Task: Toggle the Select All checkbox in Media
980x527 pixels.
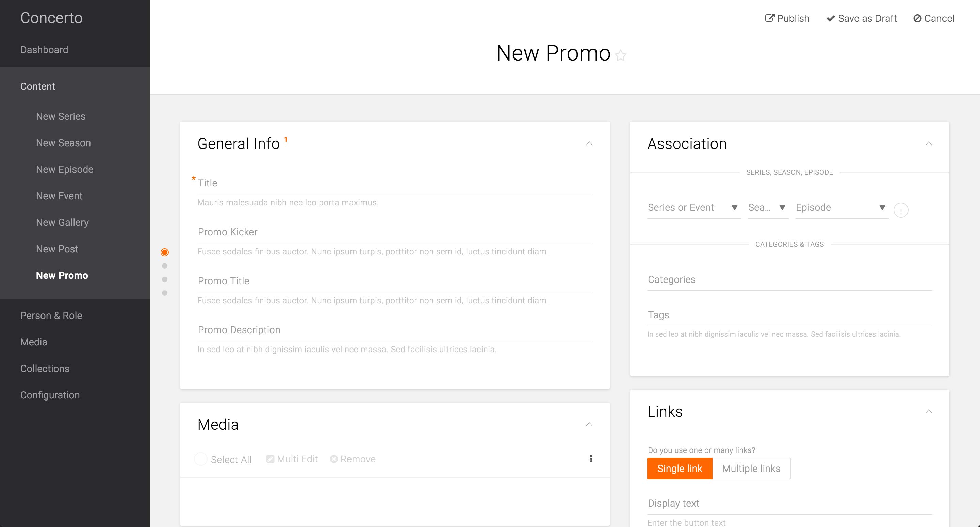Action: coord(201,459)
